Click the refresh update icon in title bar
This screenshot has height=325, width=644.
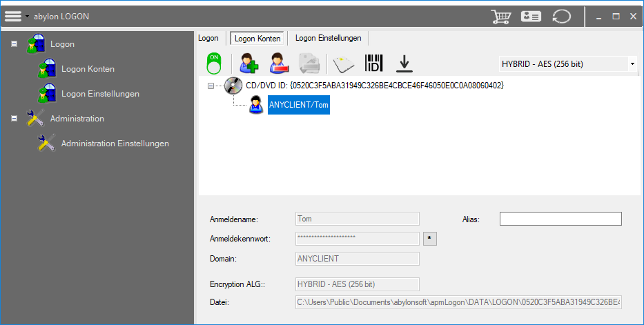(561, 17)
